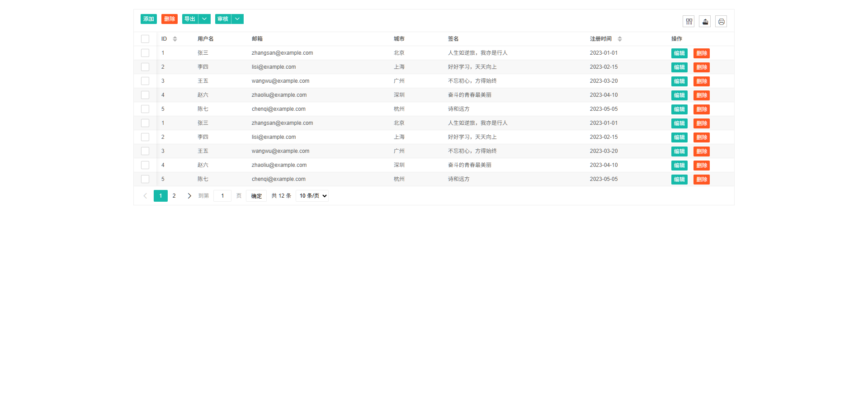Delete the first 张三 row with 删除
This screenshot has height=412, width=868.
(702, 53)
